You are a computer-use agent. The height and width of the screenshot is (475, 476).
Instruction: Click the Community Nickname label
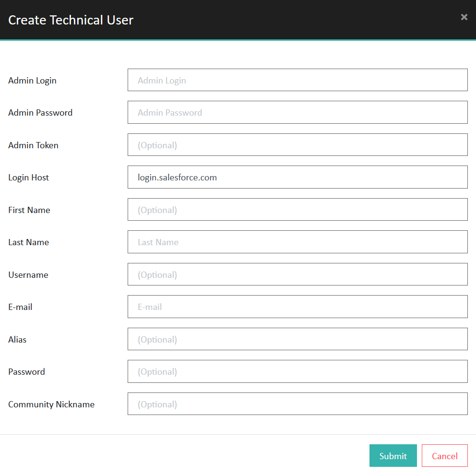coord(51,404)
